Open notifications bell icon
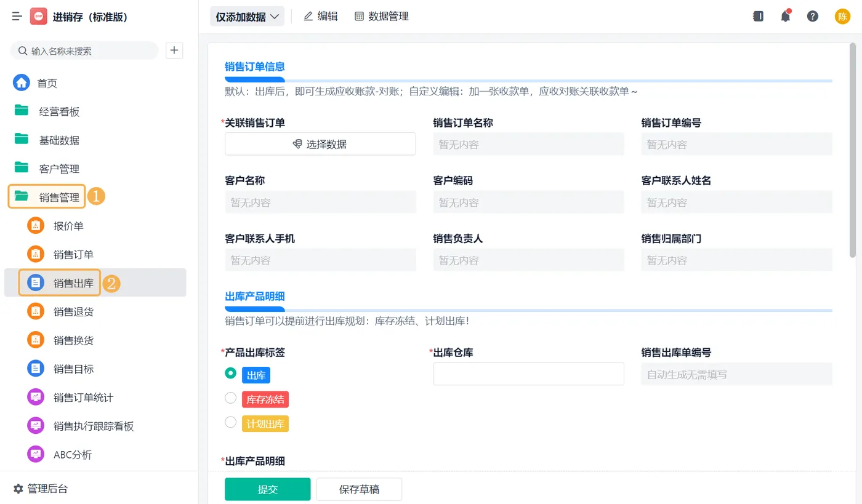This screenshot has height=504, width=862. pos(786,17)
